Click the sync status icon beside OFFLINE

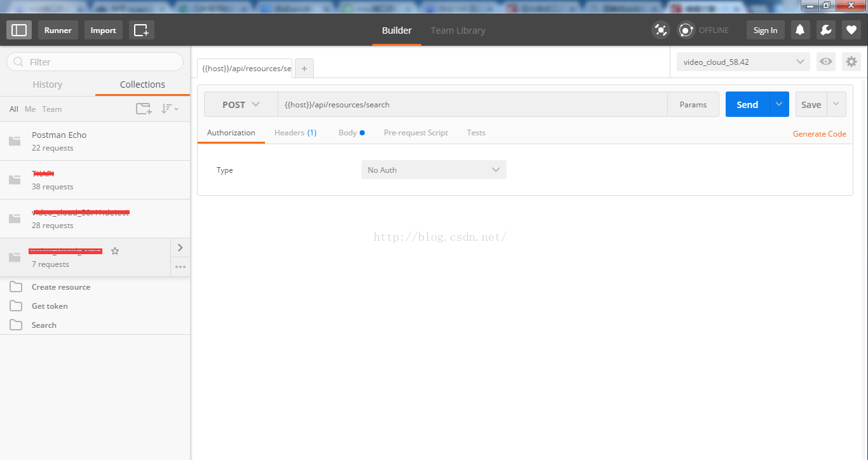click(686, 30)
